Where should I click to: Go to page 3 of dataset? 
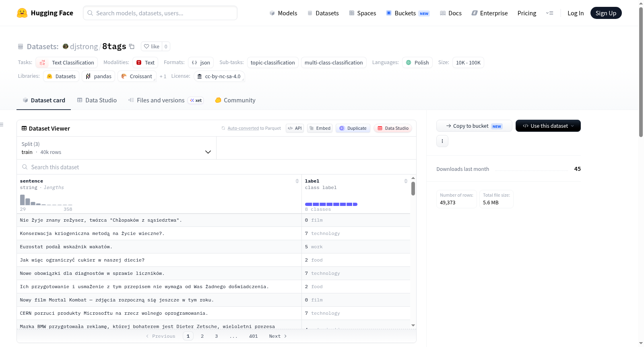[x=216, y=336]
